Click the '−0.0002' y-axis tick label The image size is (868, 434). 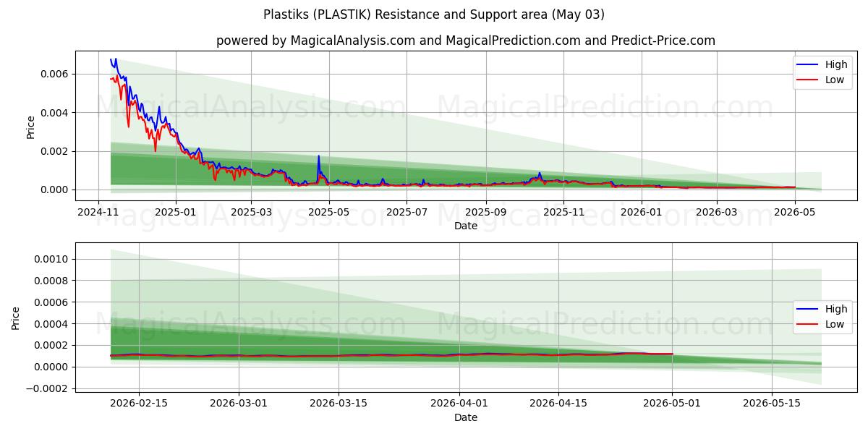click(x=48, y=388)
